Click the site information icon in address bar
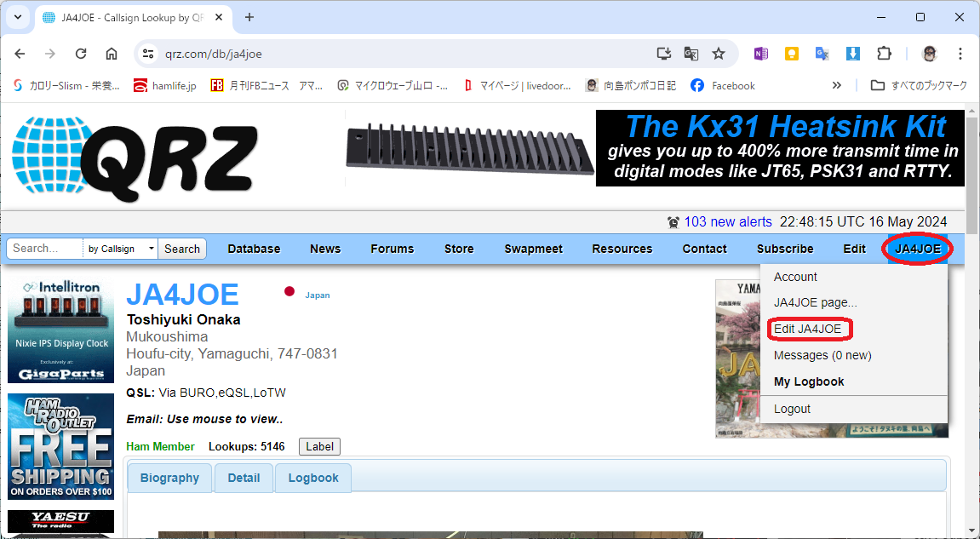 pyautogui.click(x=148, y=54)
